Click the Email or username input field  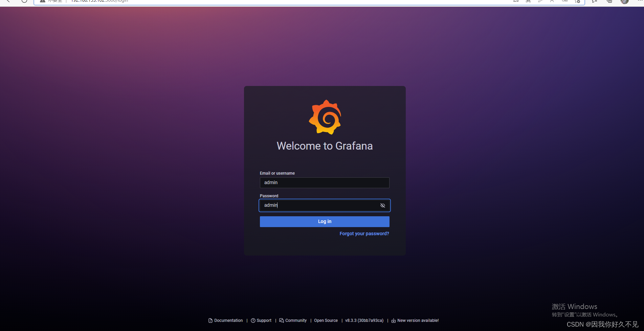(x=324, y=182)
